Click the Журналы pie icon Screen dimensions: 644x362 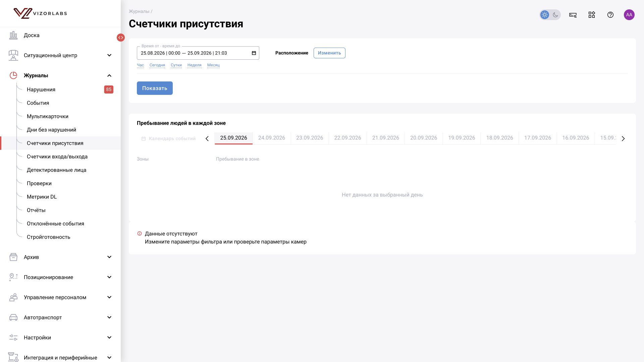point(13,75)
